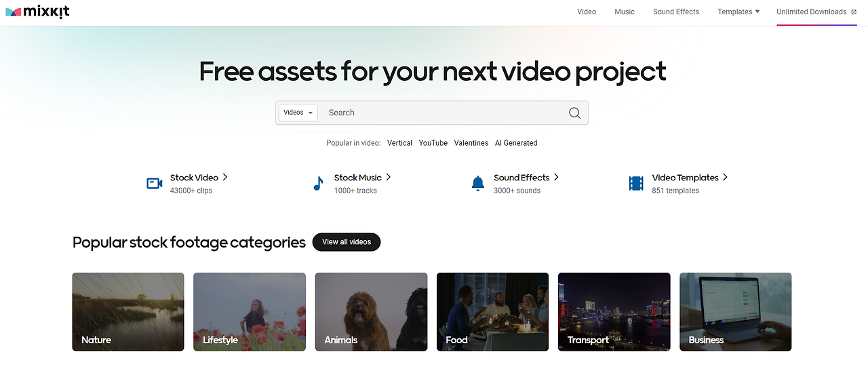Open the Sound Effects nav item
This screenshot has width=868, height=371.
tap(676, 12)
